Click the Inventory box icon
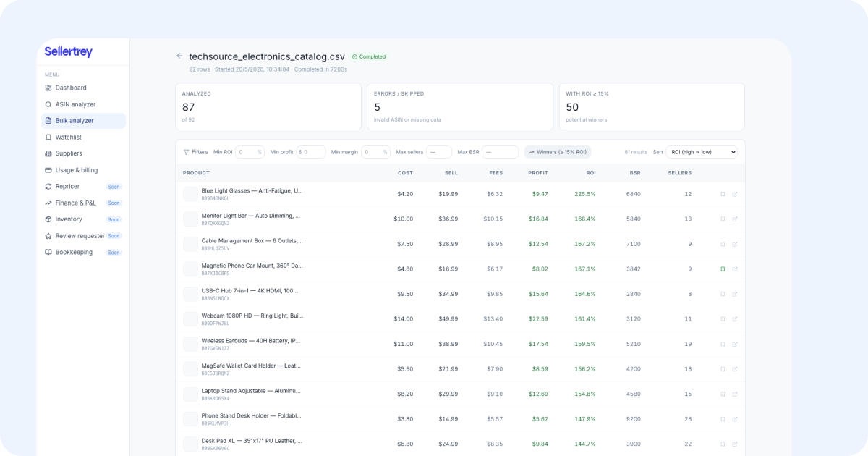 (48, 219)
